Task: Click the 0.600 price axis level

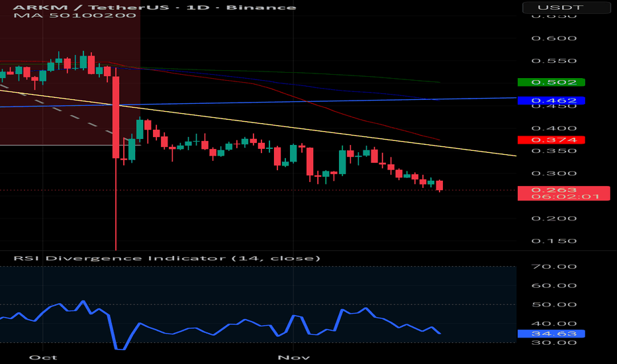Action: [554, 38]
